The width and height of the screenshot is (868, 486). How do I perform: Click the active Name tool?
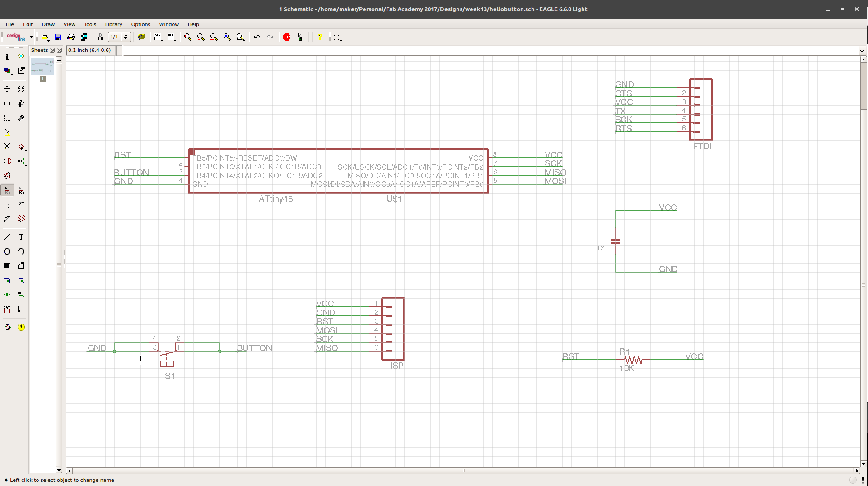pos(7,190)
